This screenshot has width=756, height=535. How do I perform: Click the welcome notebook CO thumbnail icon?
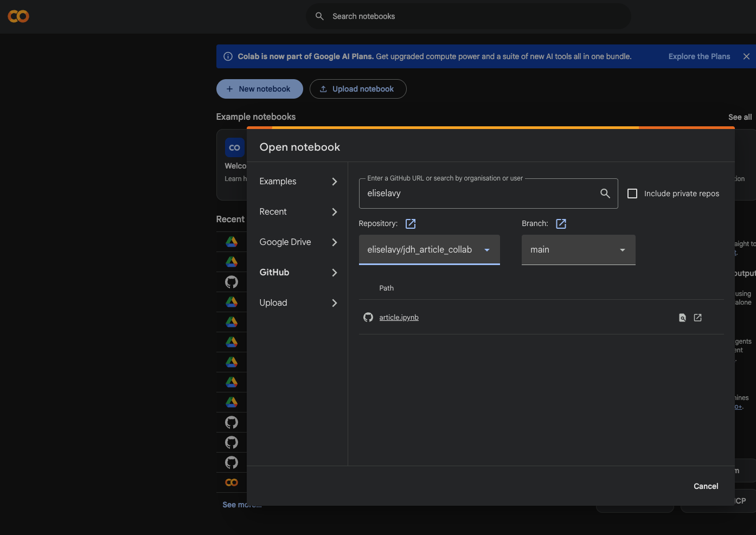tap(234, 147)
